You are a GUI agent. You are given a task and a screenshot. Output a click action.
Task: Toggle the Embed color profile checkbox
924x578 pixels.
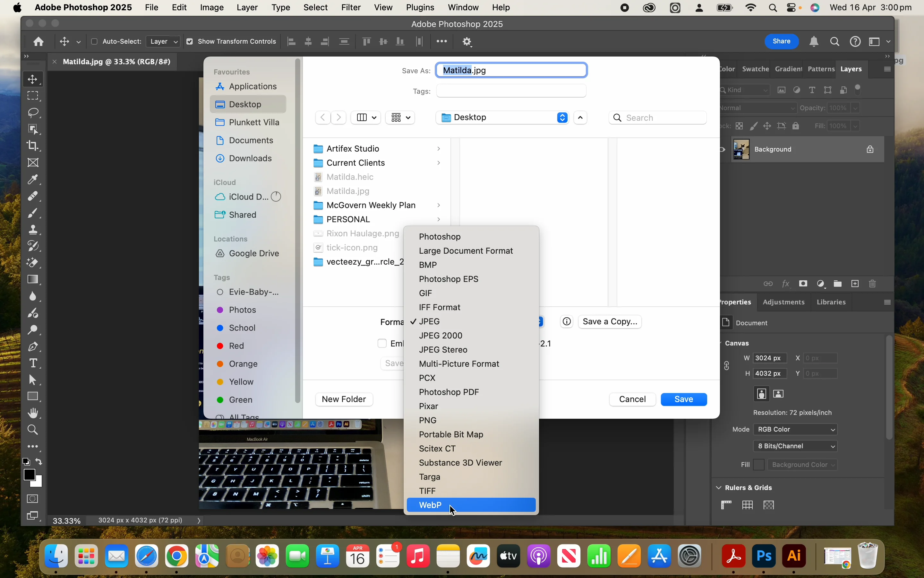pos(382,343)
